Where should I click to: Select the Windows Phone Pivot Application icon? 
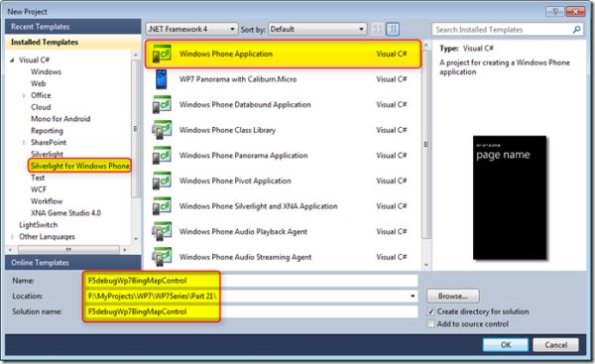click(162, 182)
